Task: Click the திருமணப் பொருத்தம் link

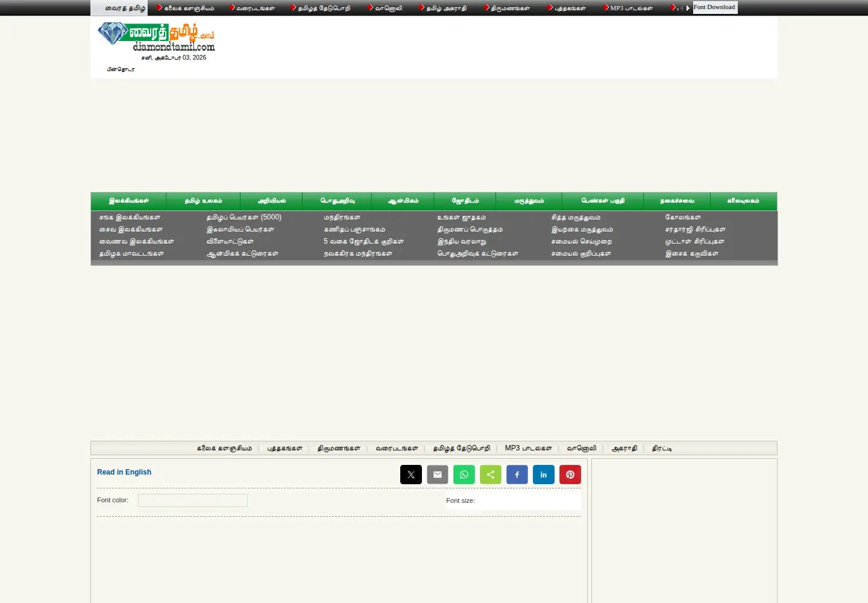Action: coord(470,229)
